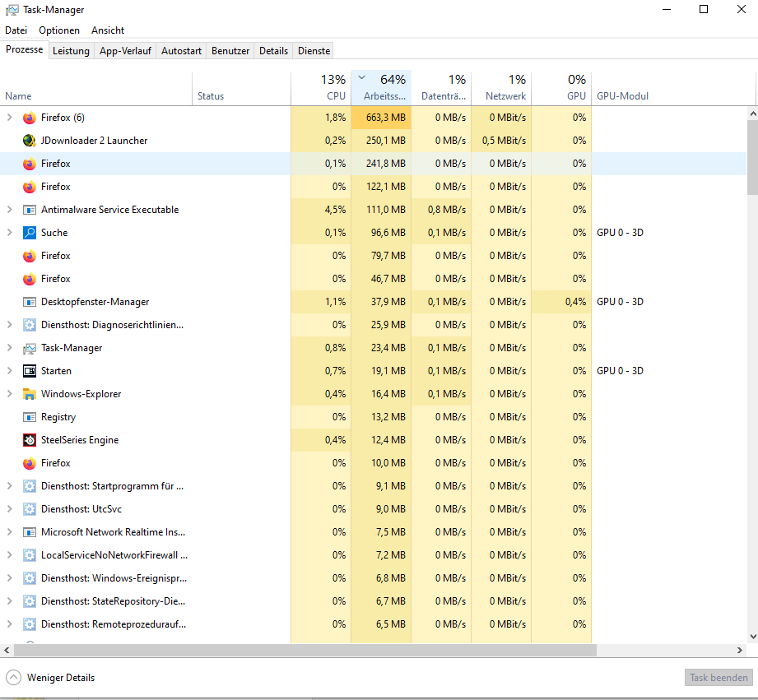Click the Firefox icon in 79,7 MB row
Viewport: 758px width, 700px height.
click(x=30, y=256)
